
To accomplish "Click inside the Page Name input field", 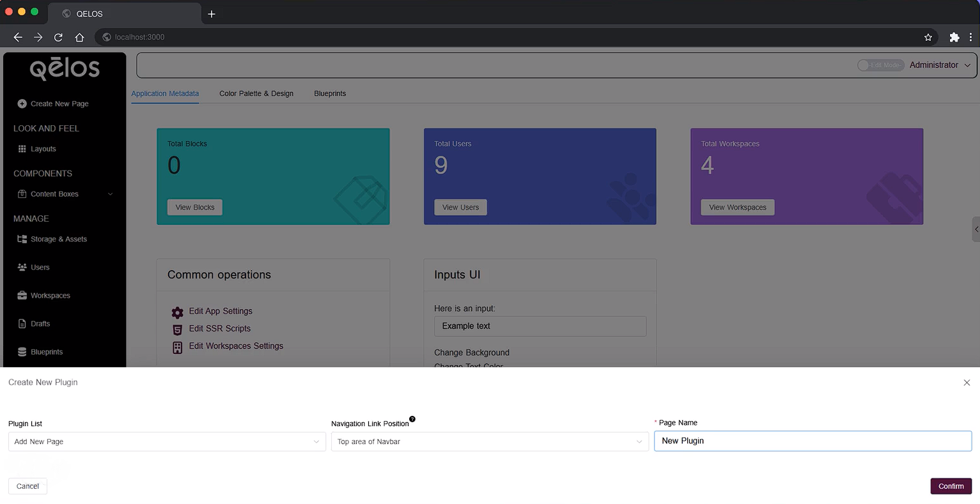I will (812, 441).
